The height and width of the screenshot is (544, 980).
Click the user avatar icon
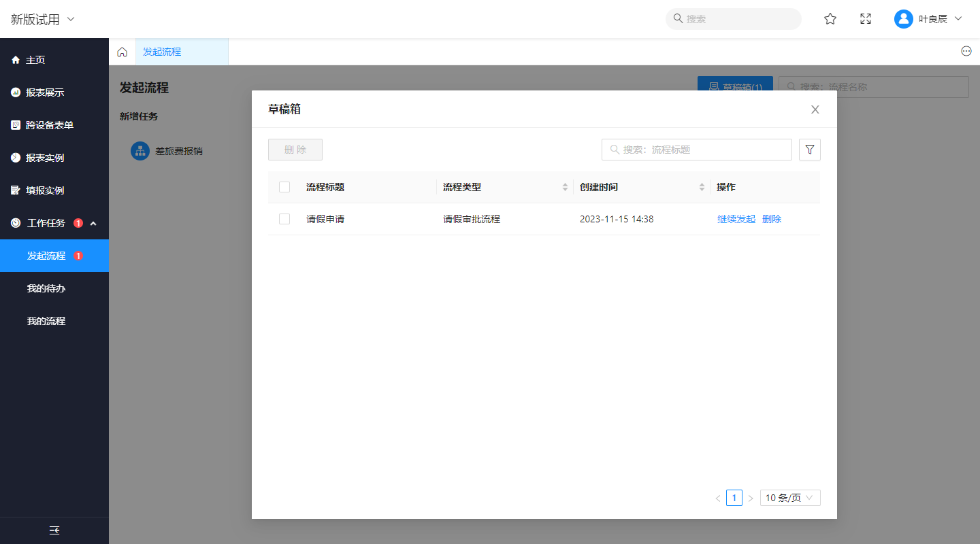click(903, 19)
